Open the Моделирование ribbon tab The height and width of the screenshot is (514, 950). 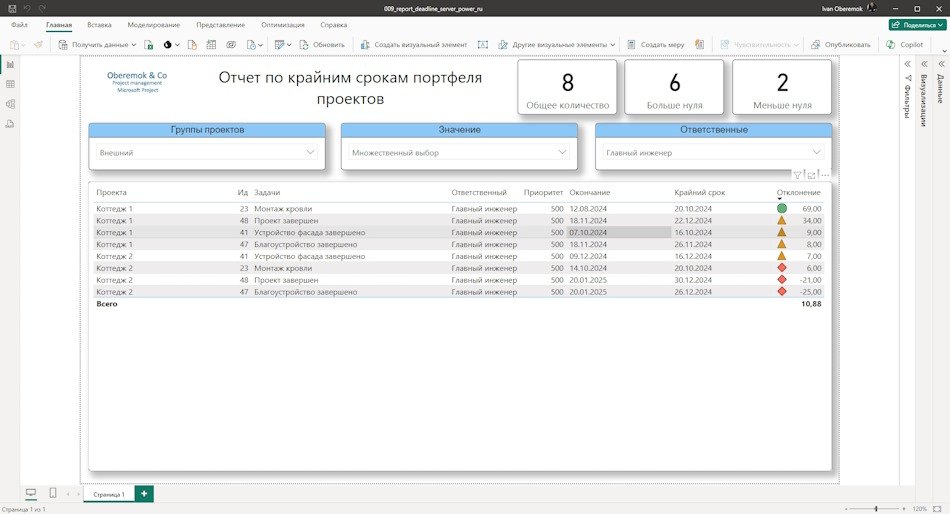[154, 25]
